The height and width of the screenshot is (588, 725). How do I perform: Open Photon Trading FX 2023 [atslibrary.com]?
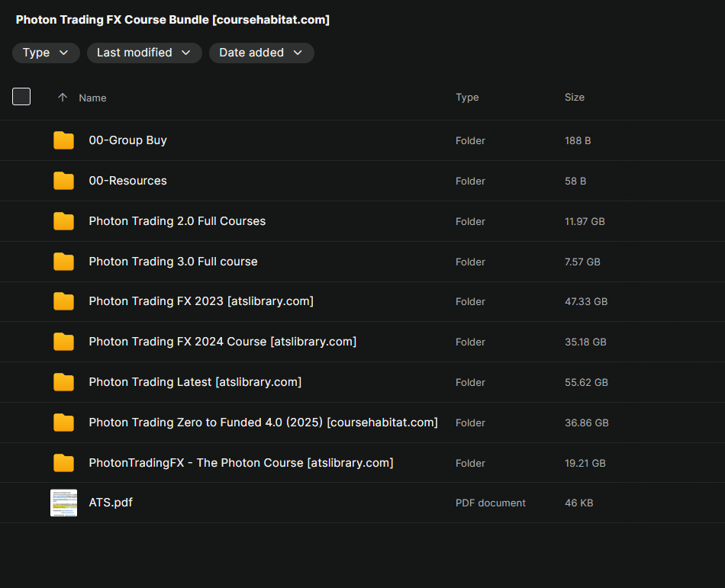point(201,301)
